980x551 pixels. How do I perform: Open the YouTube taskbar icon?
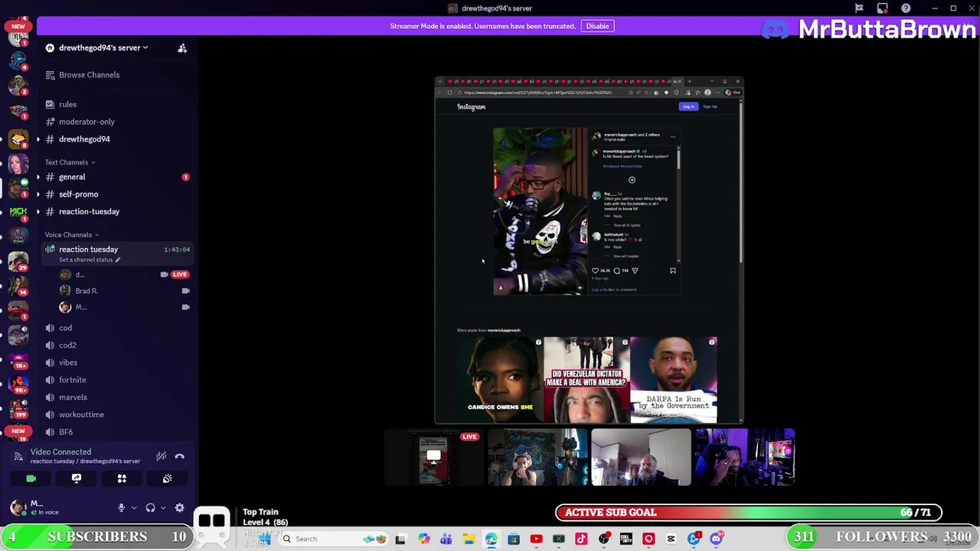(x=536, y=539)
